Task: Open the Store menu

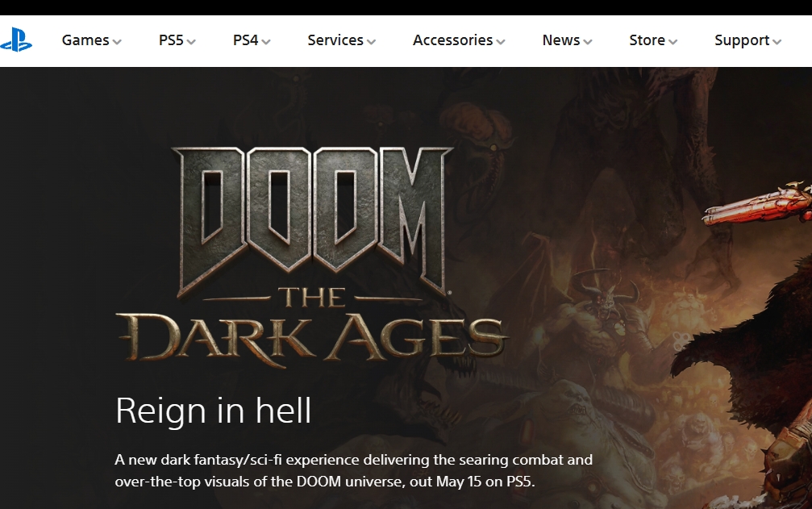Action: [653, 40]
